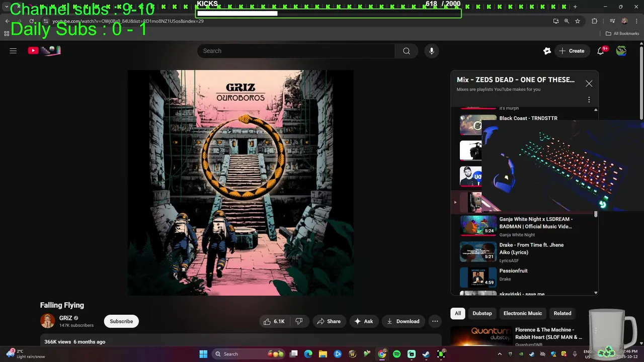Click the Quantum dubstep thumbnail
Image resolution: width=644 pixels, height=362 pixels.
coord(480,336)
